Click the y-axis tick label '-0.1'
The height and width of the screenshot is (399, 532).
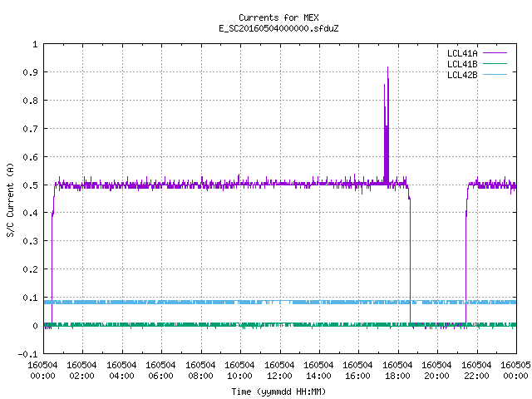[x=27, y=354]
